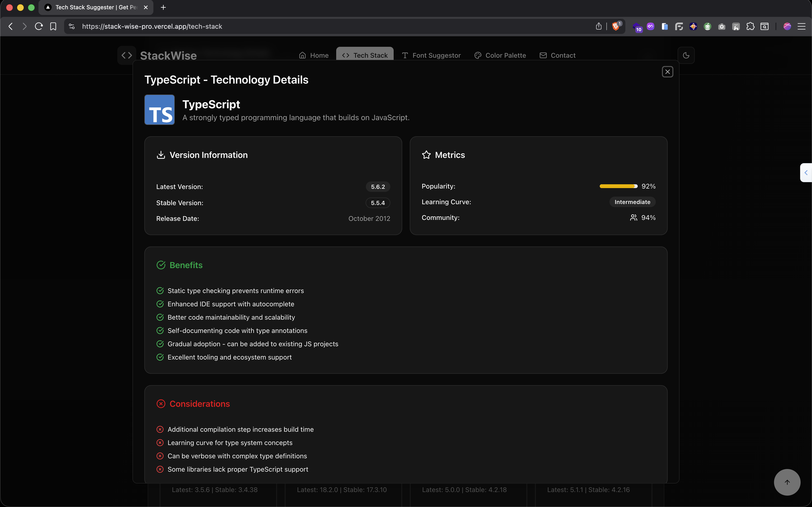The image size is (812, 507).
Task: Click the TypeScript TS logo
Action: [159, 110]
